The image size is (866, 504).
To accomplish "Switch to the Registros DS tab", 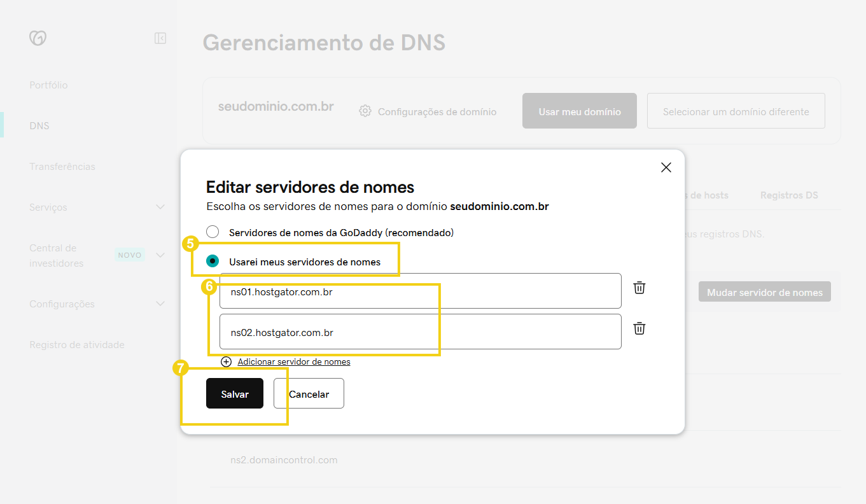I will pyautogui.click(x=788, y=195).
